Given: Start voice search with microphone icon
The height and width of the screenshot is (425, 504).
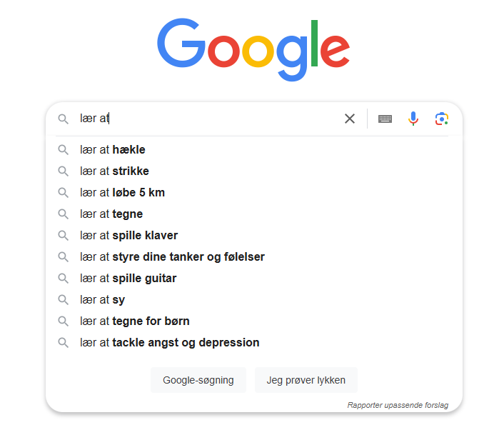Looking at the screenshot, I should 413,119.
